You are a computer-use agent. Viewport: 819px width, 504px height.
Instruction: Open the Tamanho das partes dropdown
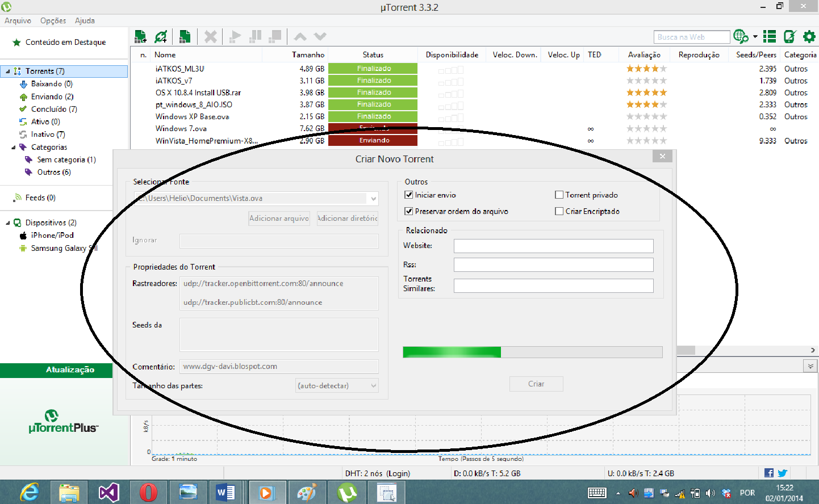point(373,386)
